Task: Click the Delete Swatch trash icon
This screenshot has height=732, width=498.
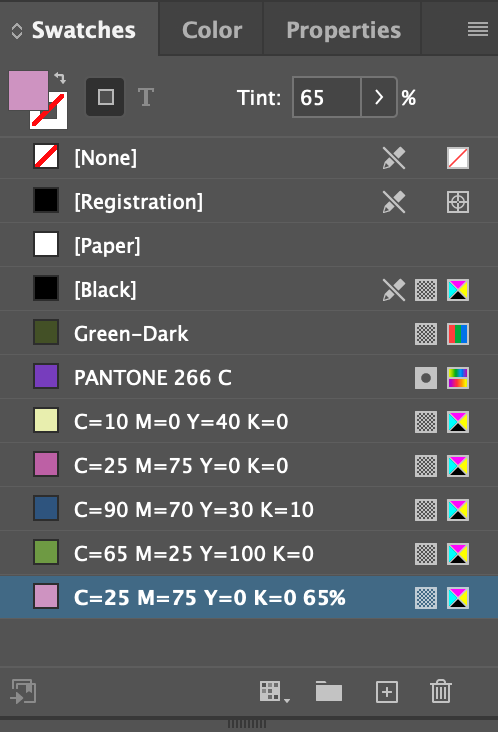Action: pyautogui.click(x=441, y=691)
